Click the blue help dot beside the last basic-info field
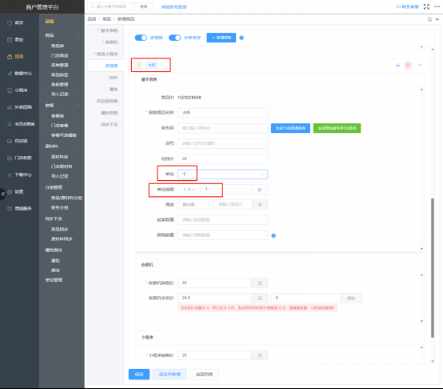The width and height of the screenshot is (443, 389). (x=274, y=236)
